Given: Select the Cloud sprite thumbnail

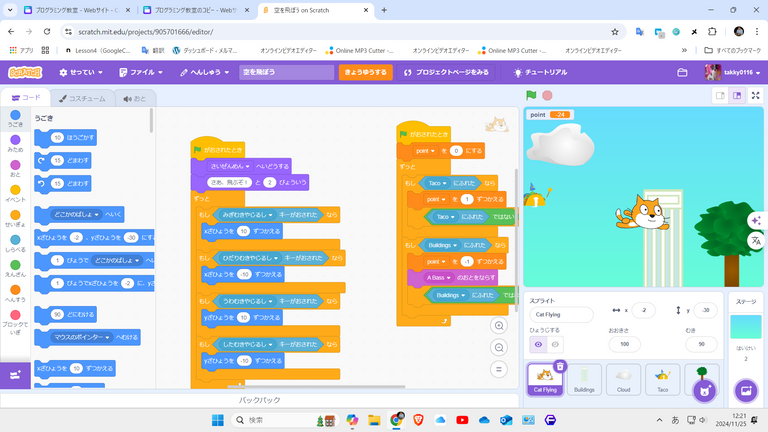Looking at the screenshot, I should [x=623, y=379].
